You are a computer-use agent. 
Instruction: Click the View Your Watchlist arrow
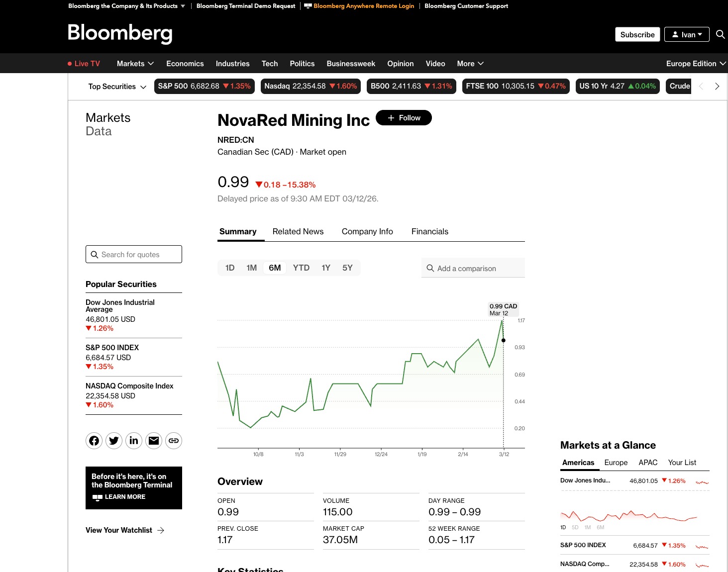(161, 530)
